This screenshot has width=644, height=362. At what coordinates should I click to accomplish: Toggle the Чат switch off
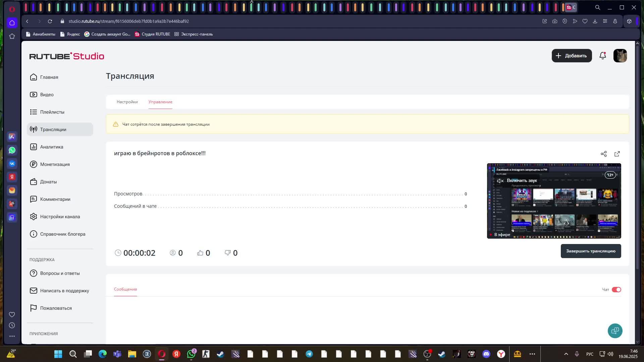point(616,290)
